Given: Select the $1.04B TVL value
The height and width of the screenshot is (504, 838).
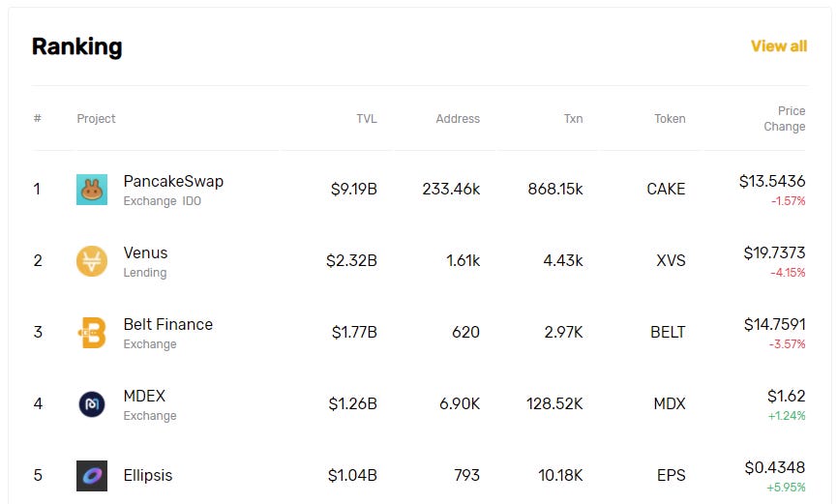Looking at the screenshot, I should (x=353, y=476).
